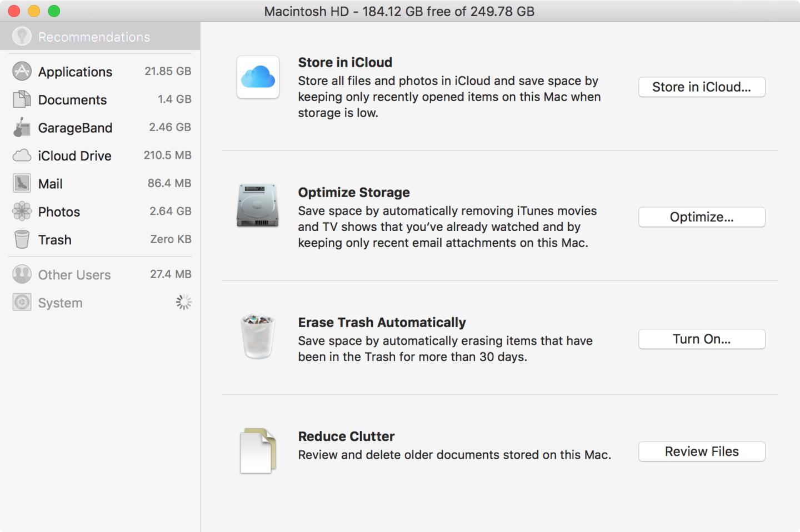Select the Documents sidebar icon

[x=22, y=99]
